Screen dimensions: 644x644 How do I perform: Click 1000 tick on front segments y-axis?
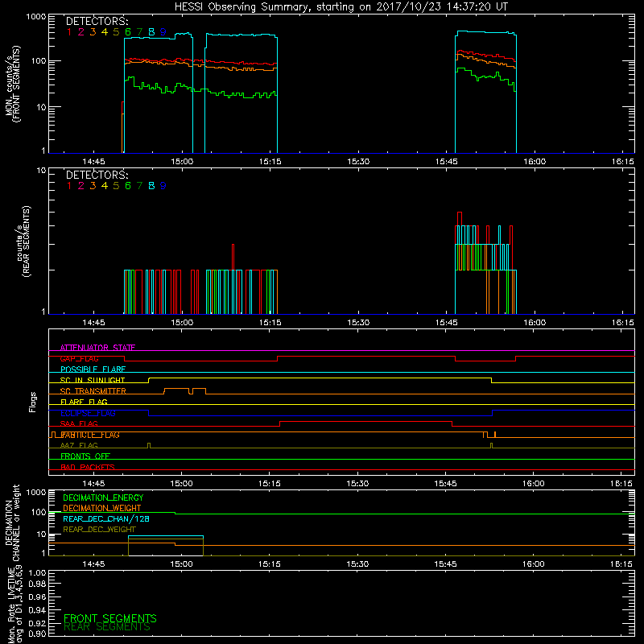(x=36, y=17)
